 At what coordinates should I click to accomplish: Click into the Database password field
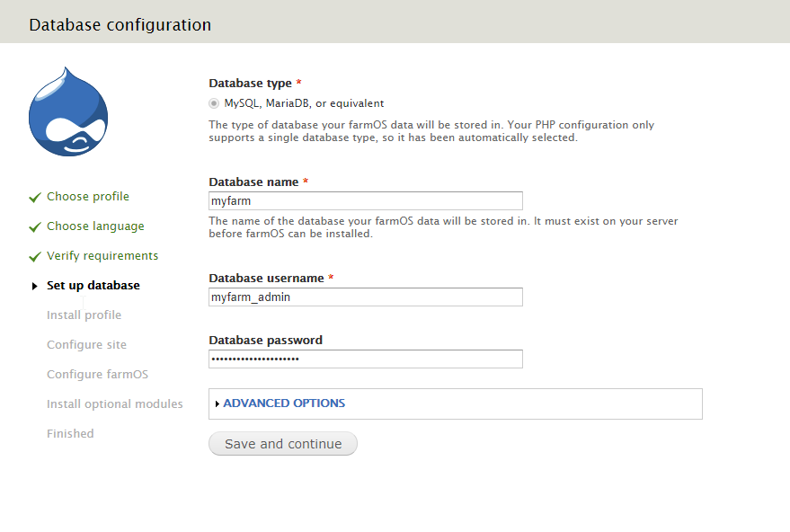pos(366,359)
